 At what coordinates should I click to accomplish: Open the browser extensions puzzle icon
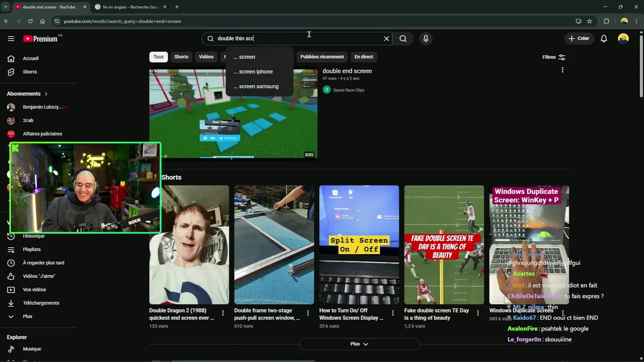tap(606, 21)
